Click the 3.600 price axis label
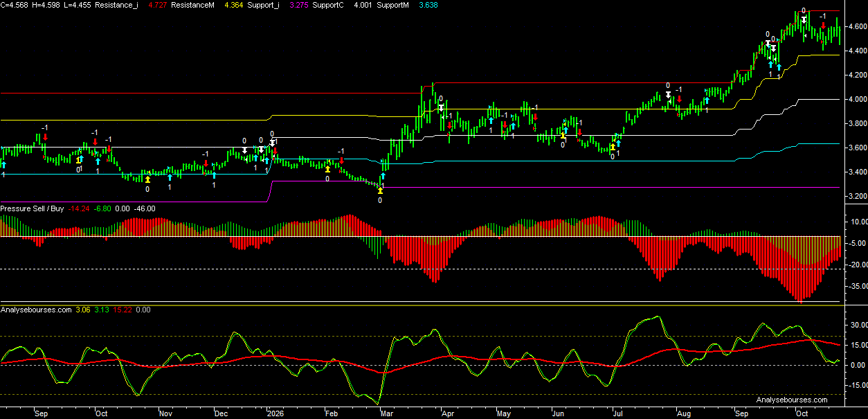 tap(857, 148)
